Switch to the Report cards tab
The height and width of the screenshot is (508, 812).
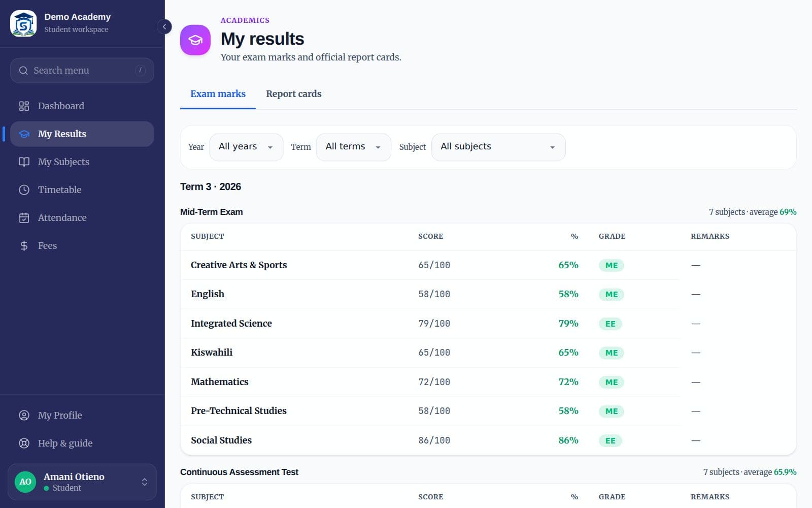point(294,93)
